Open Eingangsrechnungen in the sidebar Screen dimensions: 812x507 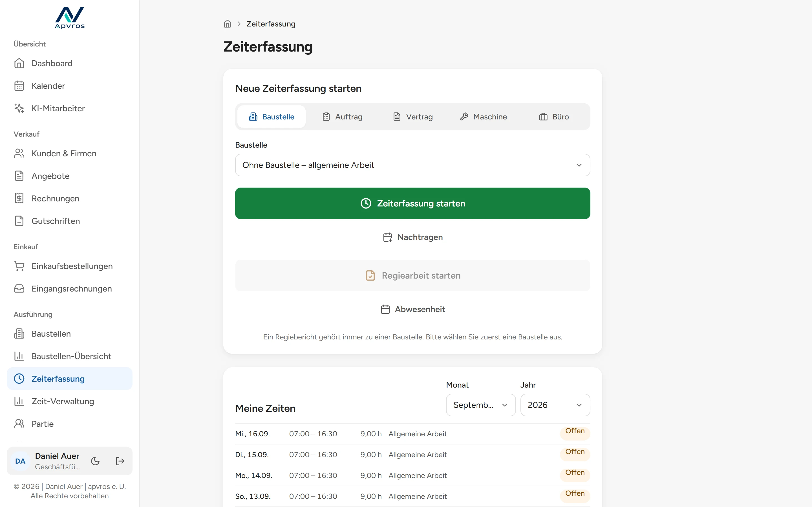click(x=70, y=288)
